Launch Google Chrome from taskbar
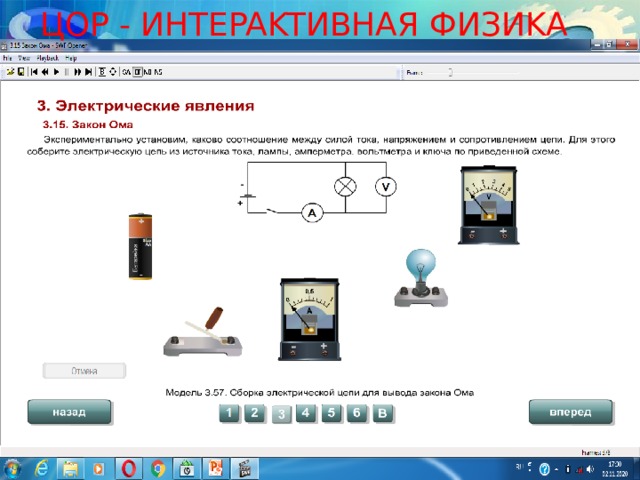 pyautogui.click(x=158, y=469)
